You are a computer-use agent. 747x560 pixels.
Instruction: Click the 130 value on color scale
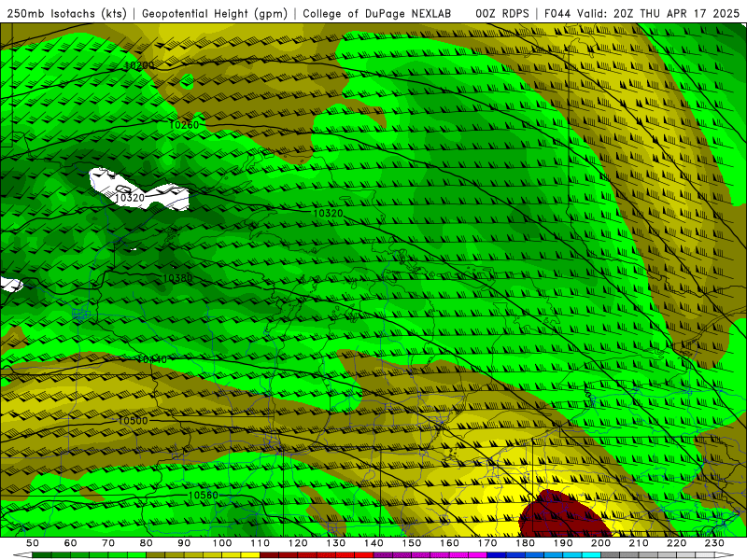336,543
